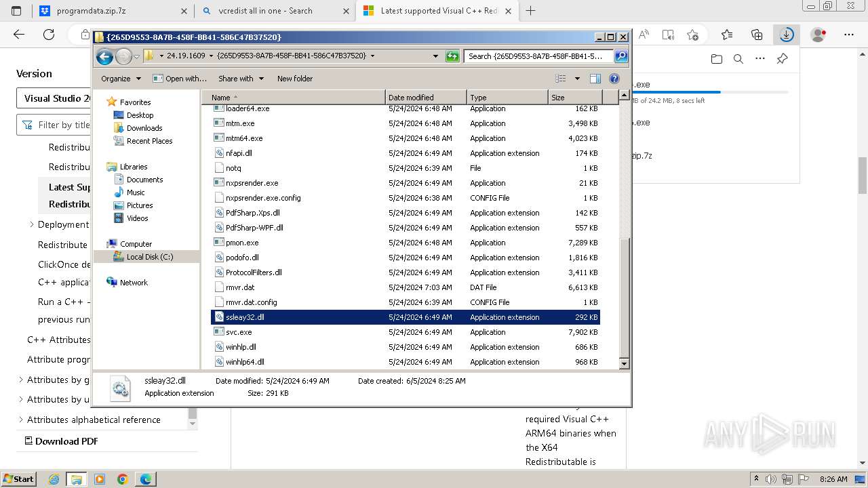The height and width of the screenshot is (488, 868).
Task: Click the search magnifier icon in Explorer
Action: tap(620, 56)
